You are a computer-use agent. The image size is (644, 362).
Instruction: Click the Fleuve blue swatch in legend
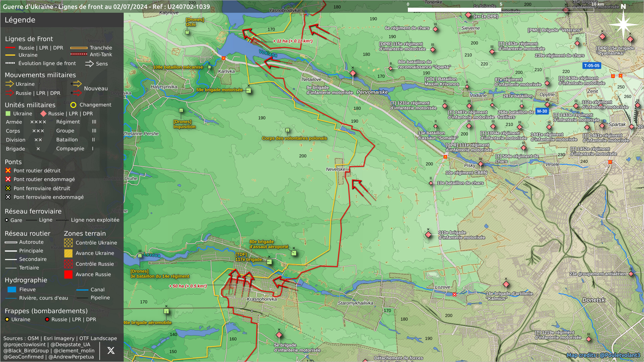click(x=12, y=290)
